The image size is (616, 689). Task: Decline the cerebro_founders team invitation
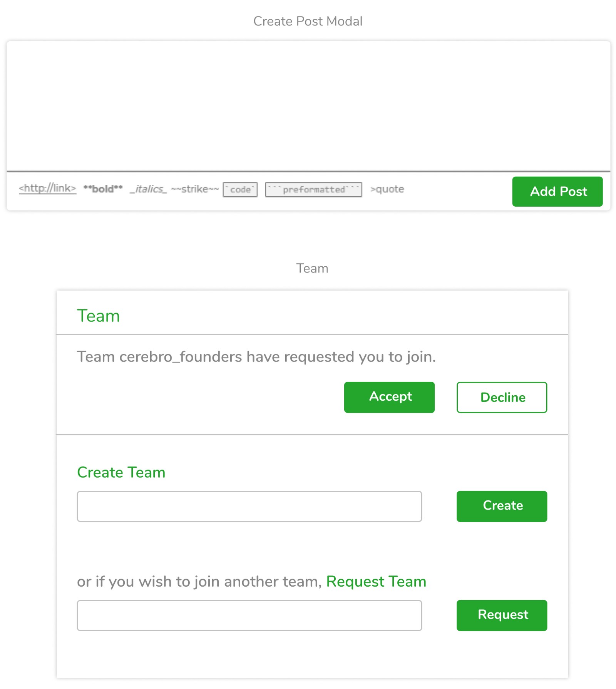(502, 397)
